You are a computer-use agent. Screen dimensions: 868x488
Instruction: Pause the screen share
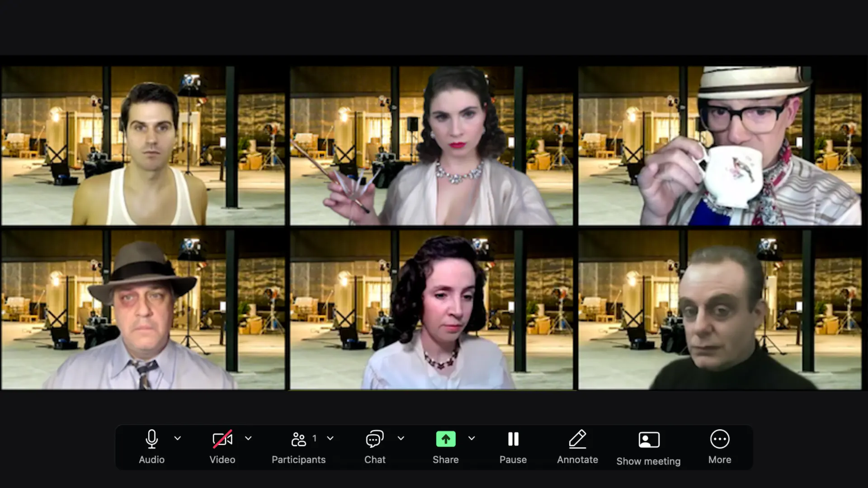tap(513, 439)
